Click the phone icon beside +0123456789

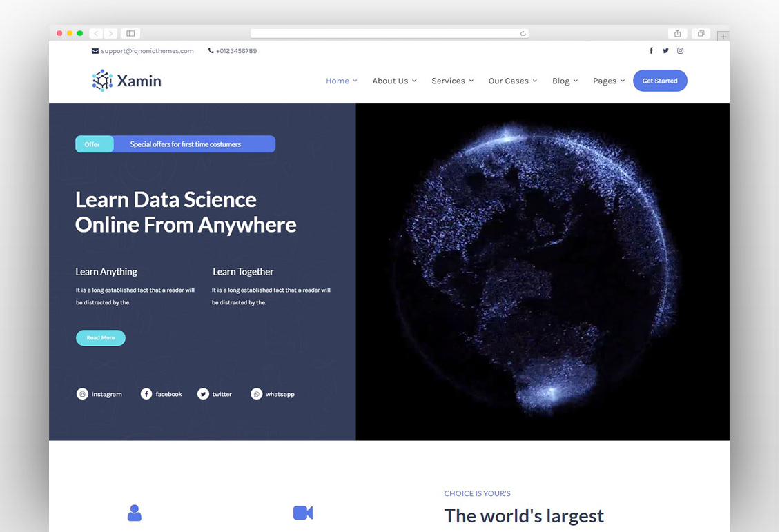pyautogui.click(x=211, y=50)
